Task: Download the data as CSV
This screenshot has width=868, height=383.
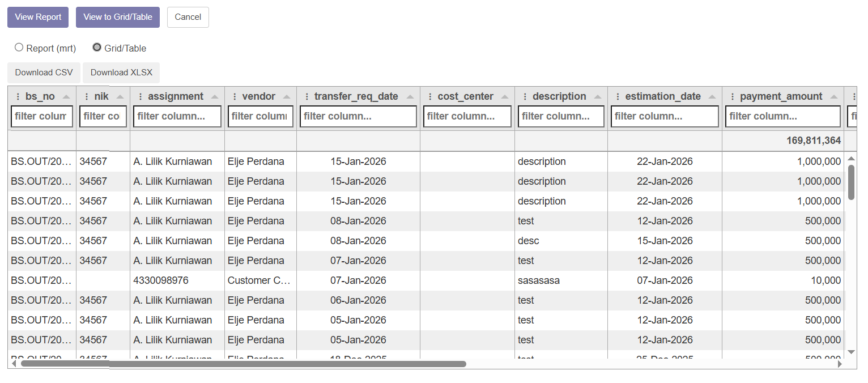Action: click(44, 73)
